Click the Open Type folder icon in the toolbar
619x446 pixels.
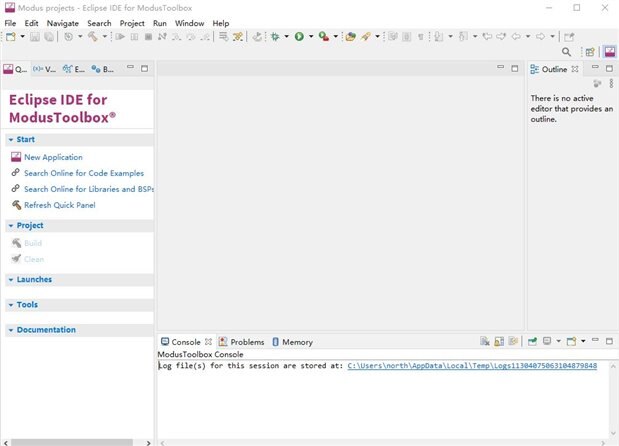[x=350, y=37]
